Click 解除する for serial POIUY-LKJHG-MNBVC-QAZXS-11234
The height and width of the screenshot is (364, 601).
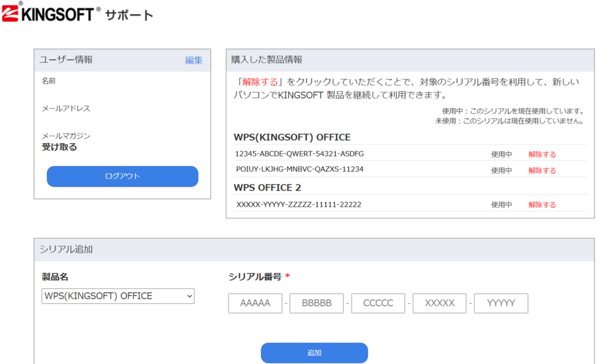[542, 170]
